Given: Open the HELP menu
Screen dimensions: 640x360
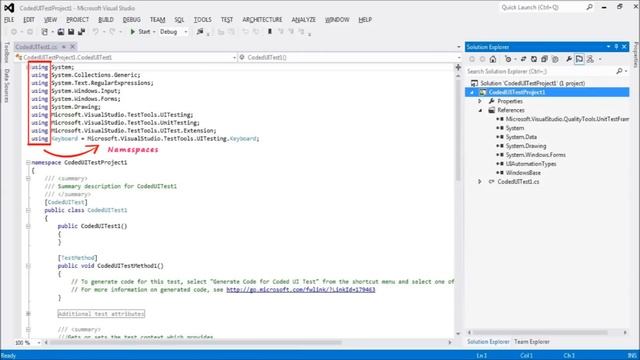Looking at the screenshot, I should 365,20.
